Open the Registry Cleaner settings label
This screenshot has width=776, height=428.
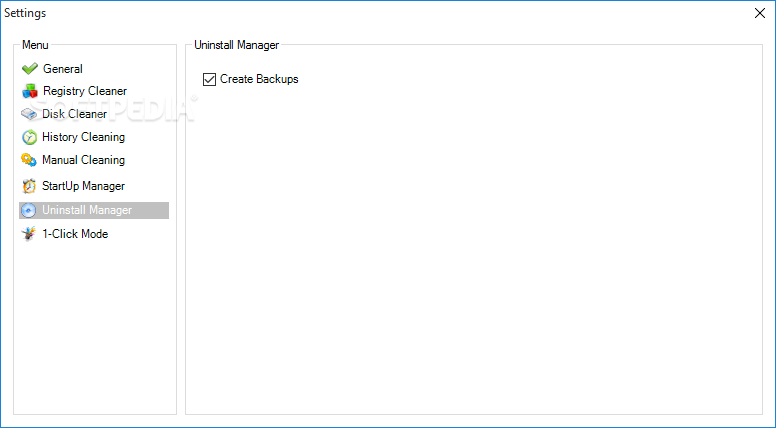85,91
